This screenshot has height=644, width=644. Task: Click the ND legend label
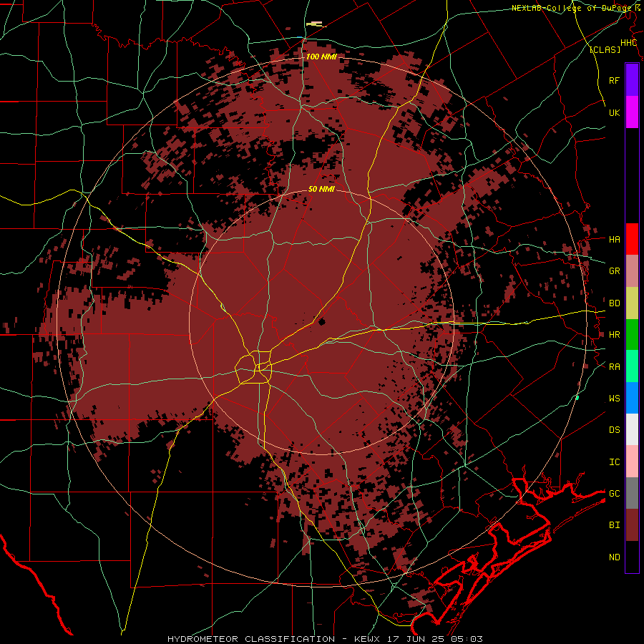[x=615, y=557]
